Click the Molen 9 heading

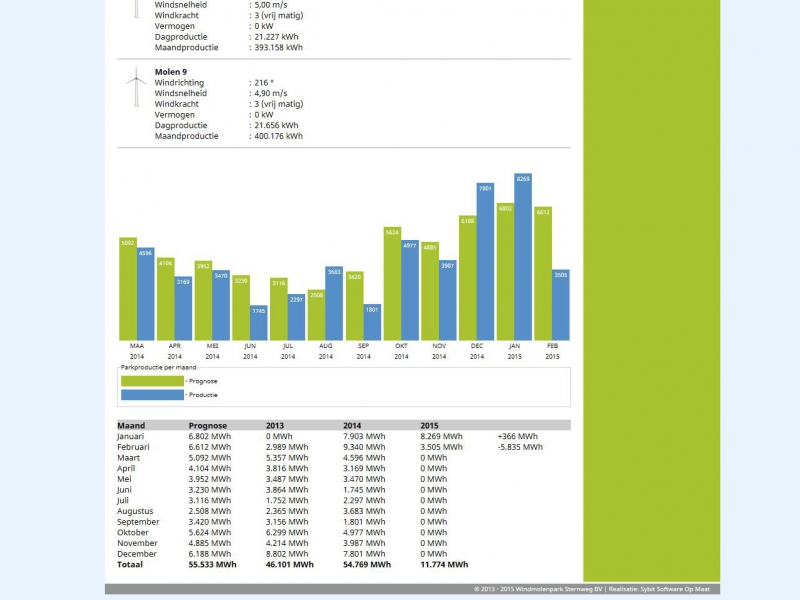[168, 72]
